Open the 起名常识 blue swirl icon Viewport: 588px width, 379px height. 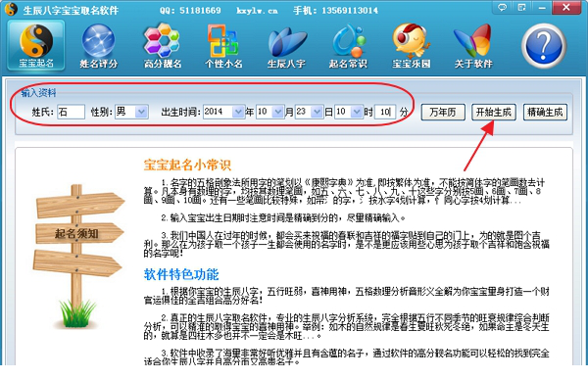[x=348, y=46]
